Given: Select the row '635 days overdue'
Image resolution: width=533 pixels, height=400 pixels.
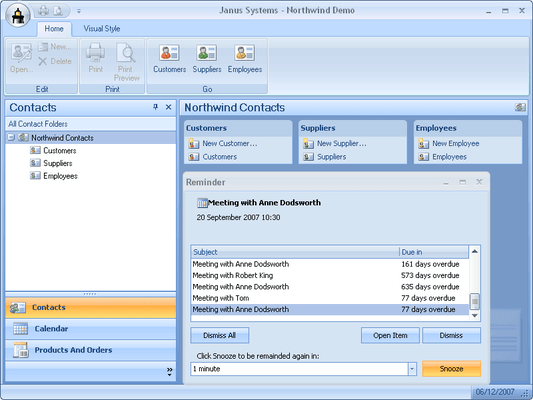Looking at the screenshot, I should (x=330, y=286).
